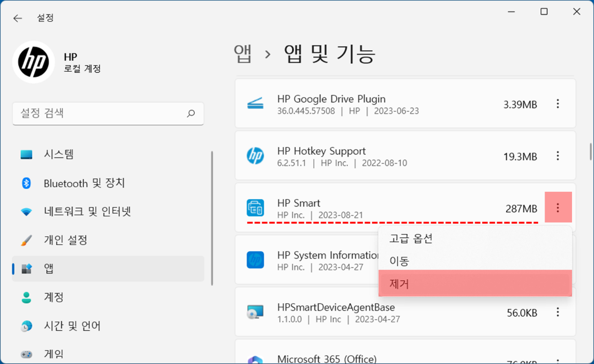Select the Bluetooth icon in sidebar
This screenshot has height=364, width=594.
27,183
